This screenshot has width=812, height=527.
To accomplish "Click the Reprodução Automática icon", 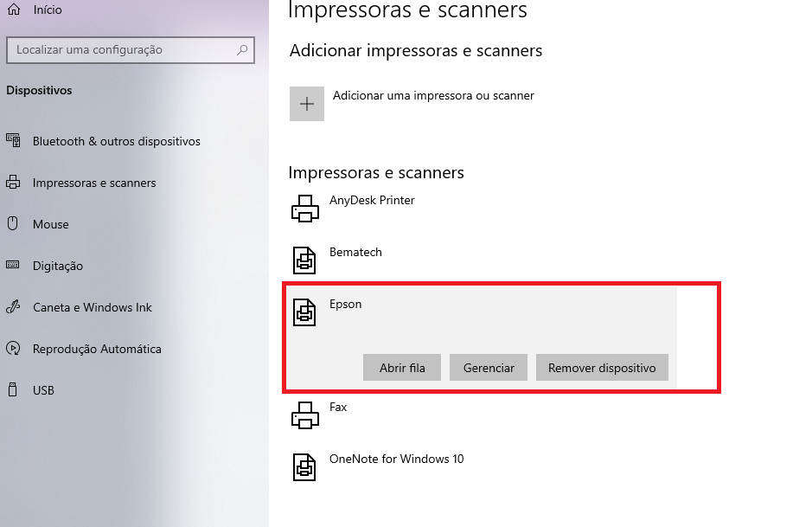I will pyautogui.click(x=13, y=349).
